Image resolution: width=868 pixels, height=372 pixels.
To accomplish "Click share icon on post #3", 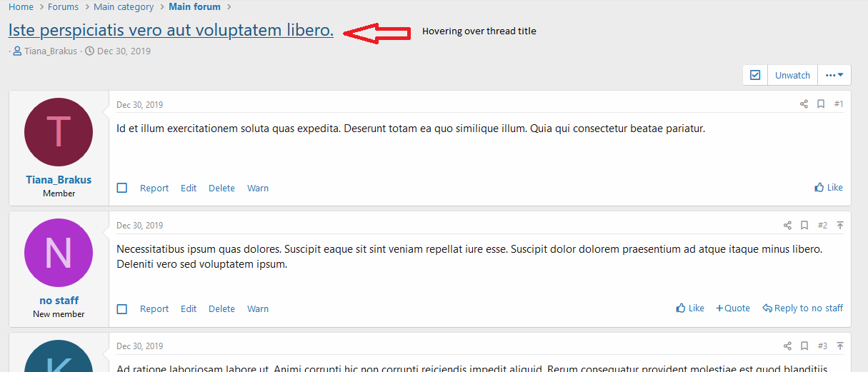I will pos(787,346).
